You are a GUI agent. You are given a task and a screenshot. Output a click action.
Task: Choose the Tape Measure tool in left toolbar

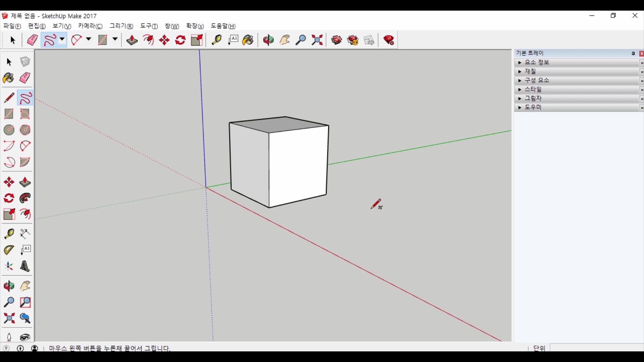[9, 234]
